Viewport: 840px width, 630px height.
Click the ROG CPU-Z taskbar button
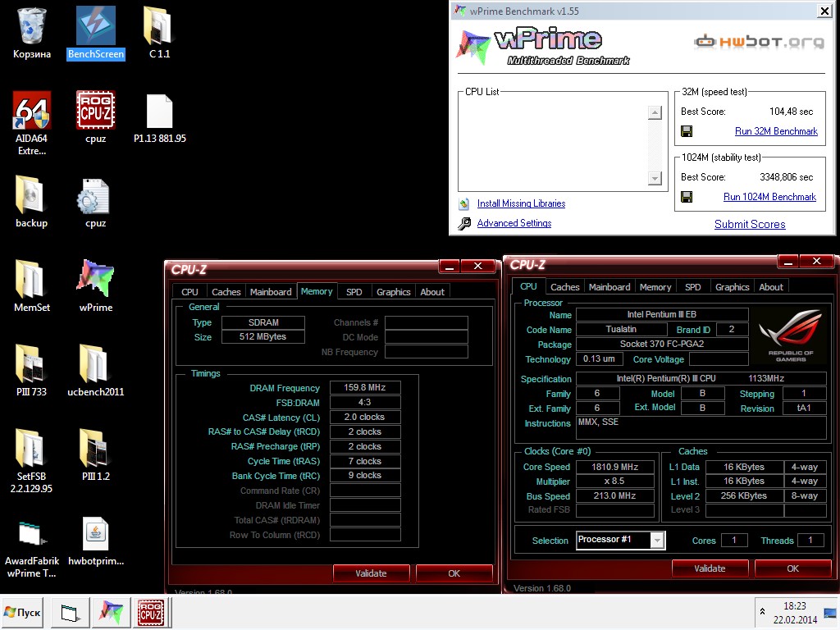(152, 612)
